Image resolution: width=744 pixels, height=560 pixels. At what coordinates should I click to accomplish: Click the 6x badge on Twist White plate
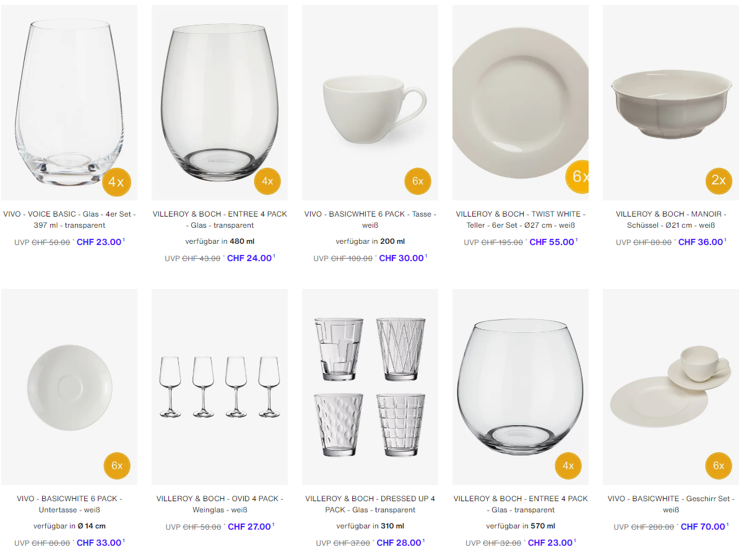tap(578, 177)
